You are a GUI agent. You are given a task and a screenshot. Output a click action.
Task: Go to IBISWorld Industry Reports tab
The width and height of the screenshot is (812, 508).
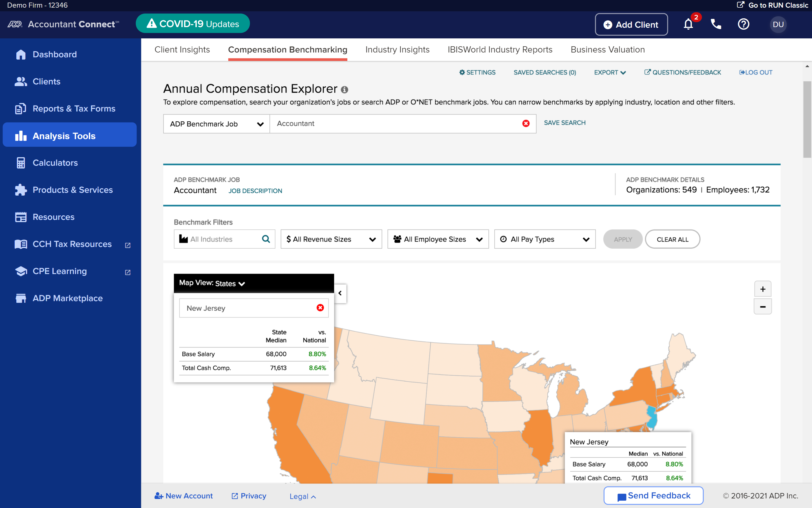point(500,50)
